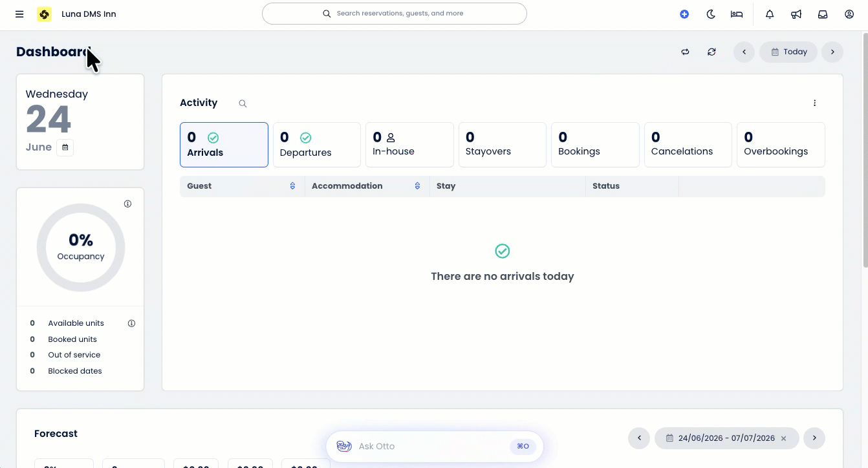Click the Luna DMS Inn property name
868x468 pixels.
tap(89, 14)
